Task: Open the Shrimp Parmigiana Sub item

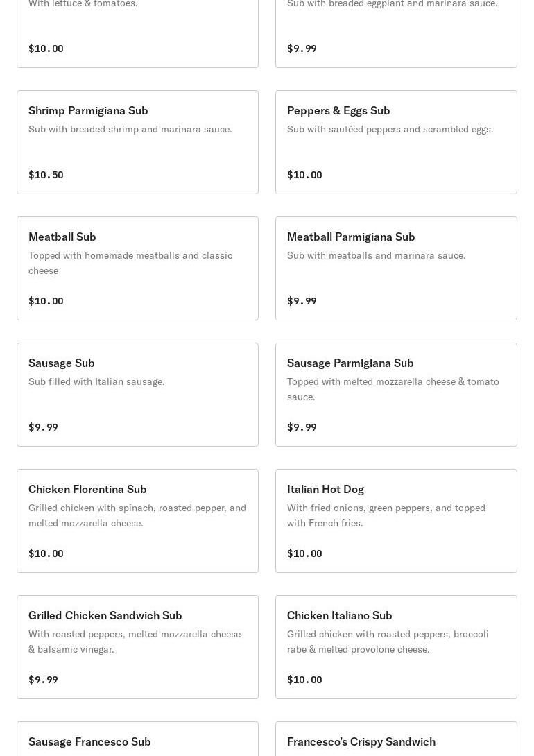Action: click(x=137, y=142)
